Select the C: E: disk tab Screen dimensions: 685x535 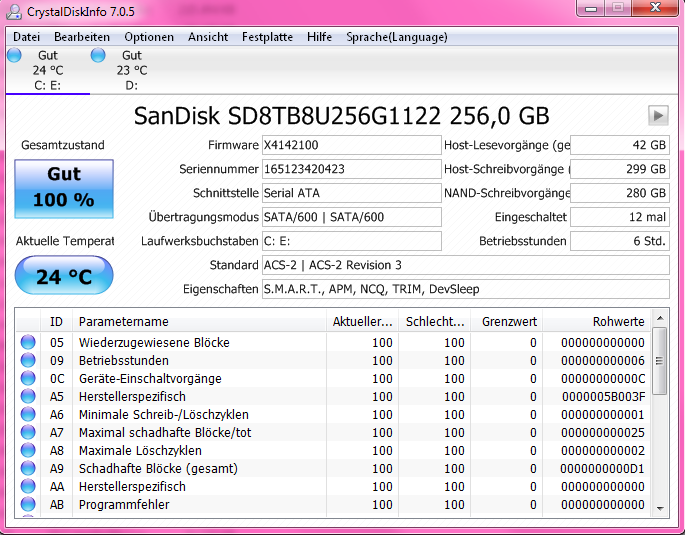[x=48, y=70]
